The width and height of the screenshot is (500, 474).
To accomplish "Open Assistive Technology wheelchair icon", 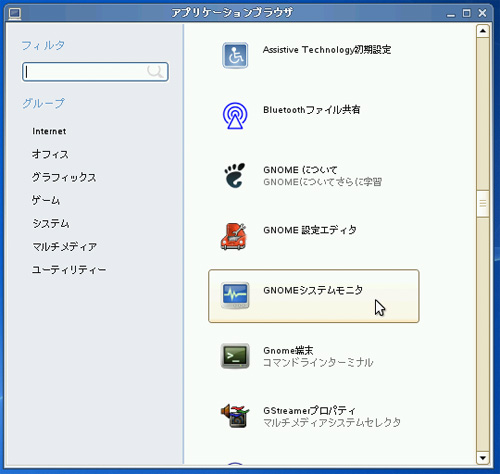I will 235,55.
